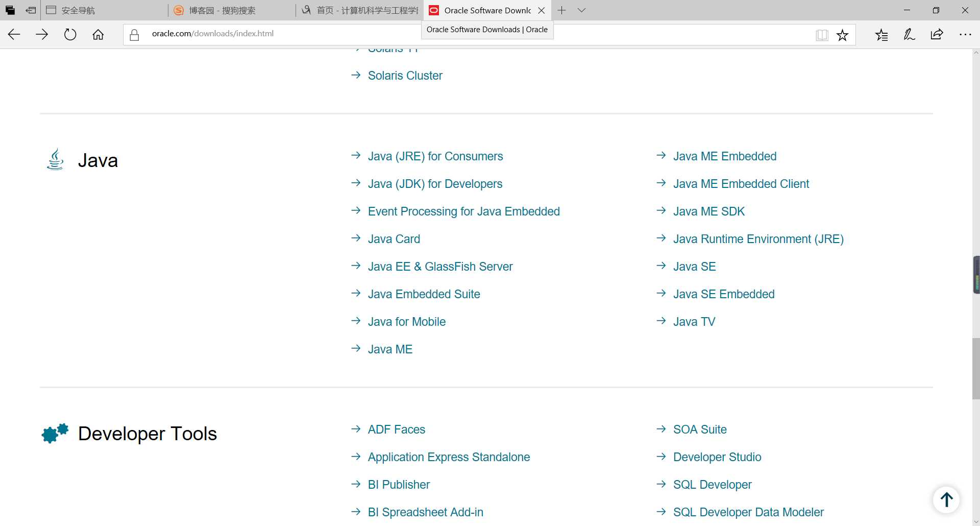980x526 pixels.
Task: Click the Developer Tools gears icon
Action: tap(55, 433)
